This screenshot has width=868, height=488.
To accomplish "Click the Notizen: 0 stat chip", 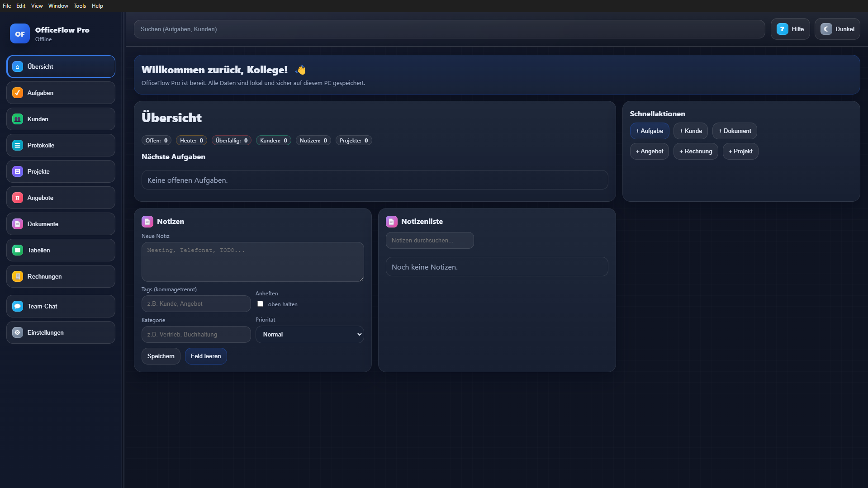I will point(313,141).
